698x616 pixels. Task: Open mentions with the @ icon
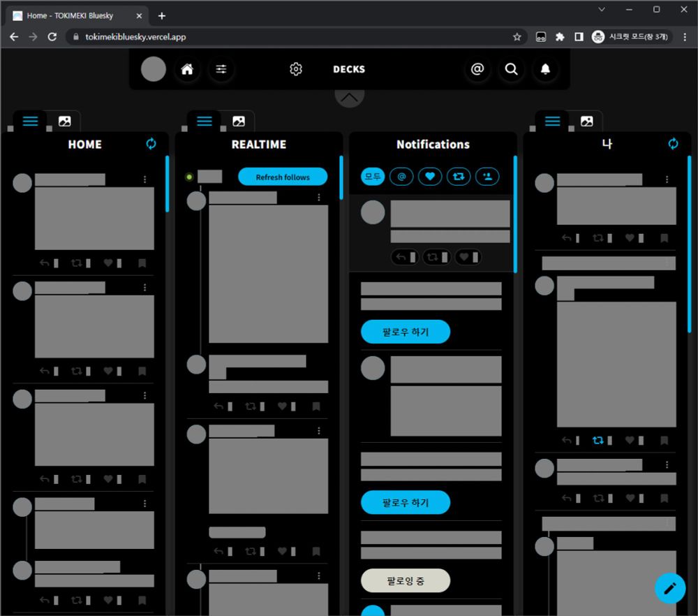(x=477, y=69)
